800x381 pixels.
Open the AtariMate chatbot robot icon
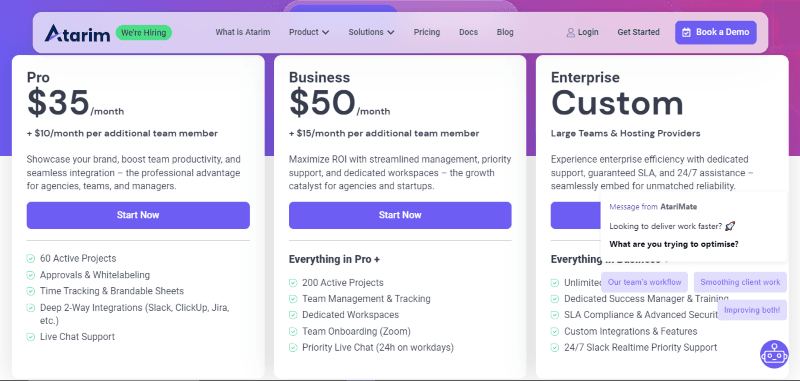tap(774, 353)
